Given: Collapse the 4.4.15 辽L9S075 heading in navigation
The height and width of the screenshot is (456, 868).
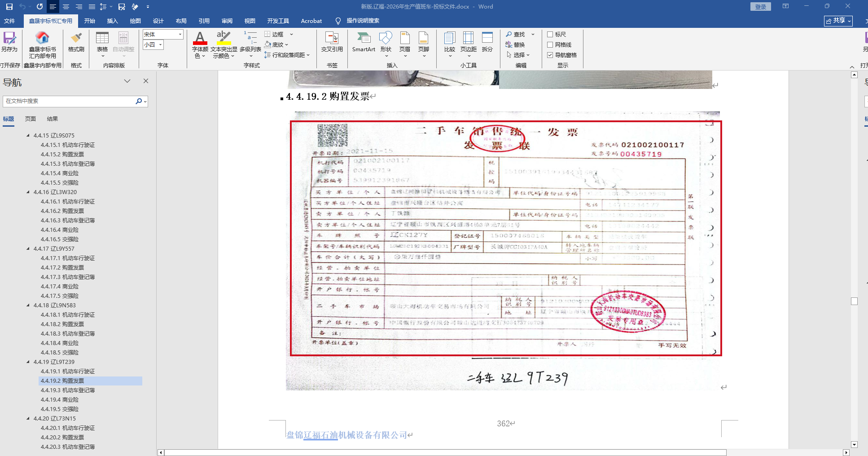Looking at the screenshot, I should click(x=28, y=135).
